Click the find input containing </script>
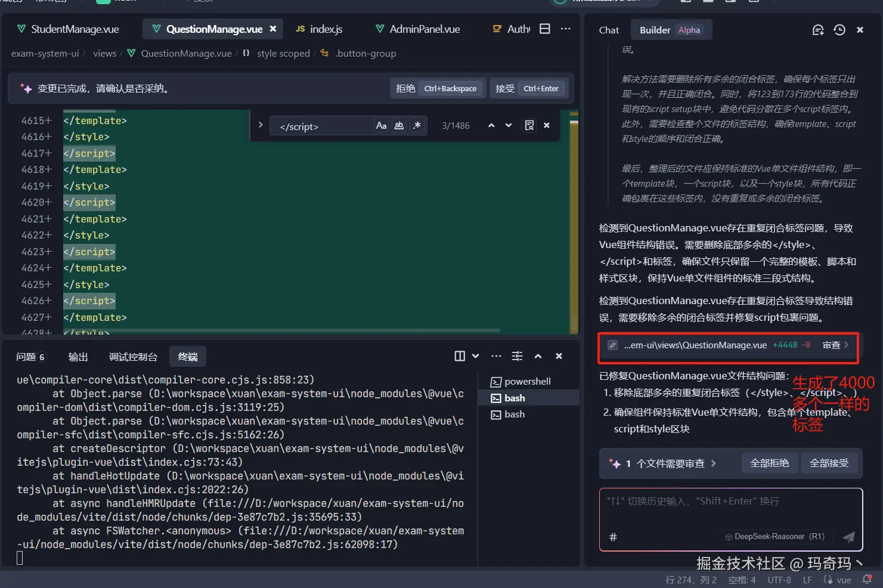This screenshot has height=588, width=883. tap(322, 126)
